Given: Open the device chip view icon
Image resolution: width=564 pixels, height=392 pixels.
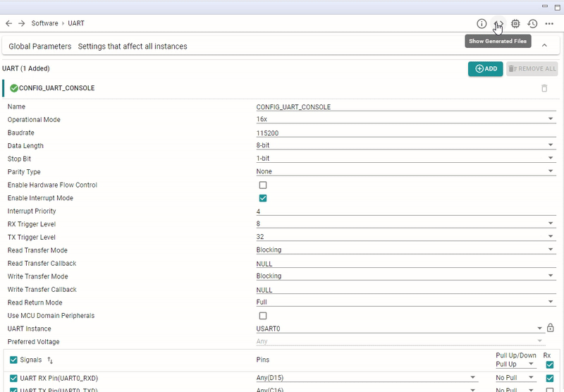Looking at the screenshot, I should click(515, 23).
